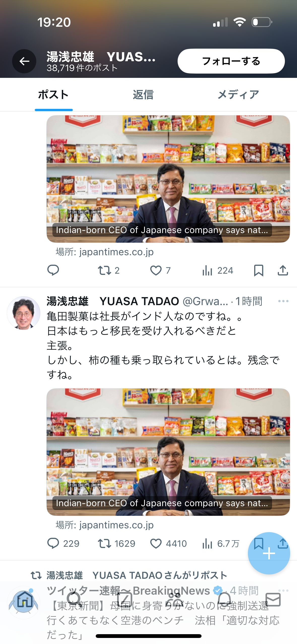Open the YUASA TADAO profile avatar
Screen dimensions: 297x644
pyautogui.click(x=23, y=313)
